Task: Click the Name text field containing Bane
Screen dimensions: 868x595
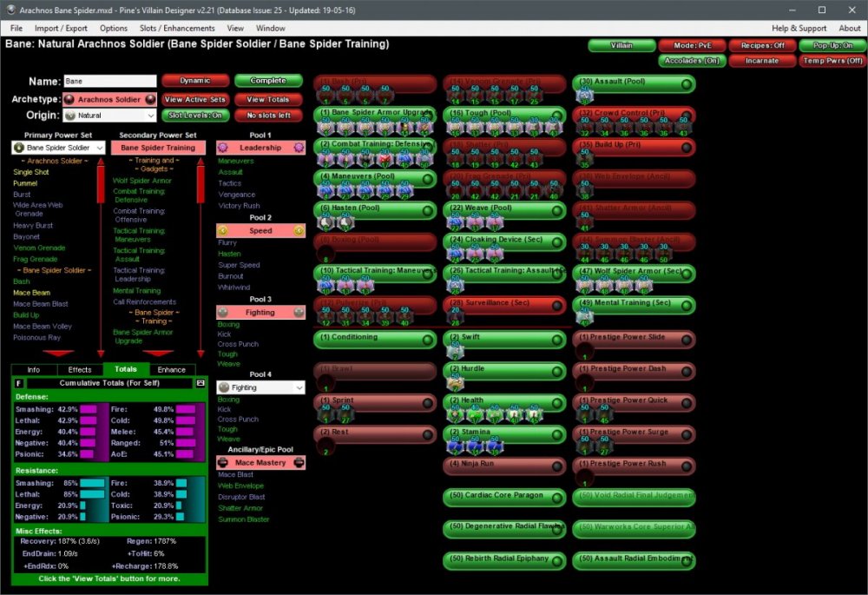Action: (x=109, y=81)
